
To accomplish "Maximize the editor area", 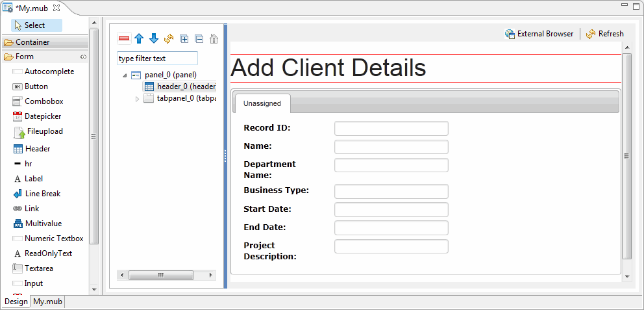I will 636,5.
